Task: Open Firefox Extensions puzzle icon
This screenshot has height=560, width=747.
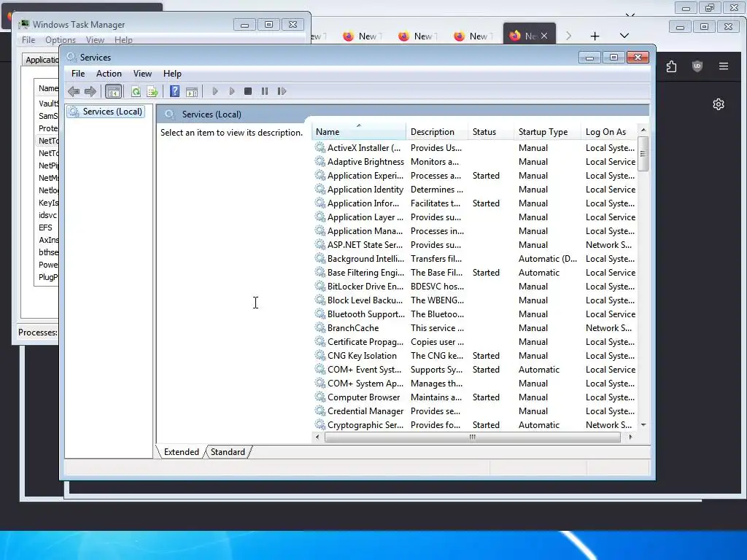Action: click(x=671, y=66)
